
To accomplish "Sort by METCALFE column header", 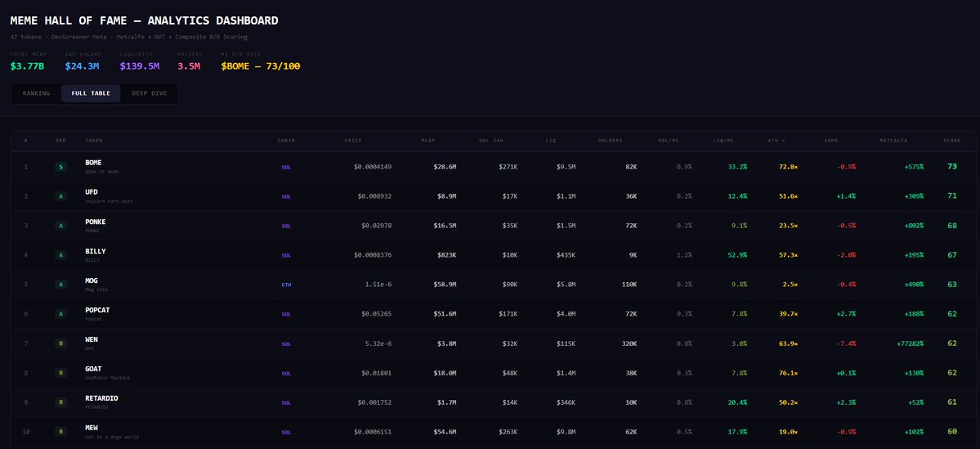I will pyautogui.click(x=893, y=141).
